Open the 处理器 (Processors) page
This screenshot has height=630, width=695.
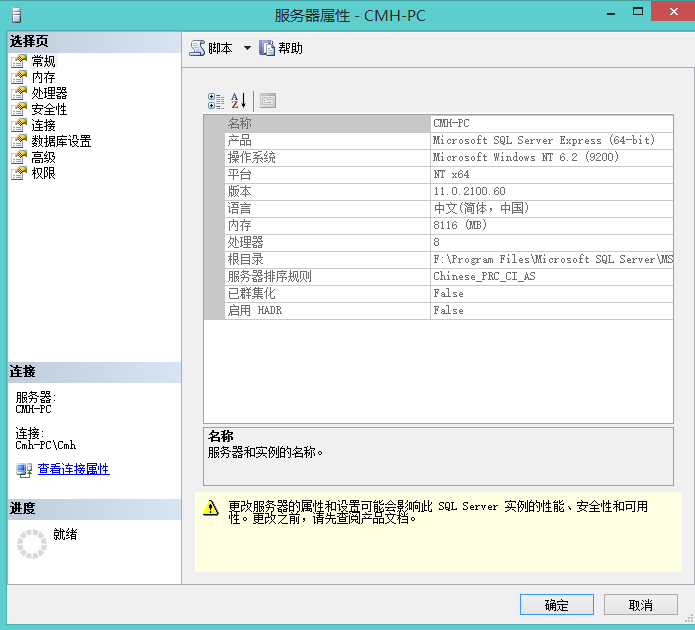[x=49, y=93]
